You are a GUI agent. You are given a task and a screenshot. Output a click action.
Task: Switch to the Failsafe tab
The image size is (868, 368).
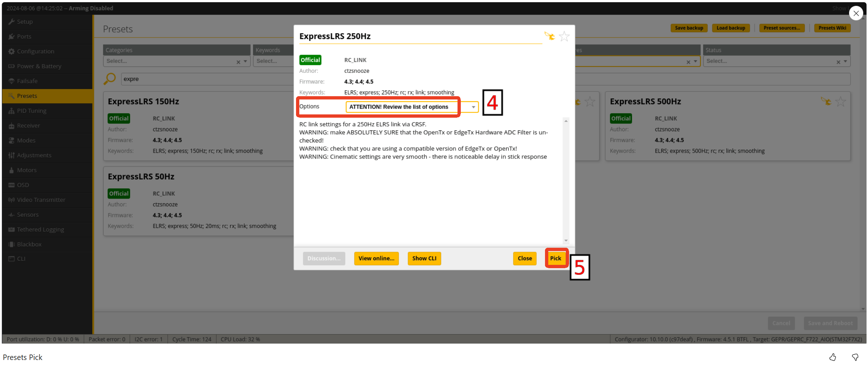click(47, 81)
